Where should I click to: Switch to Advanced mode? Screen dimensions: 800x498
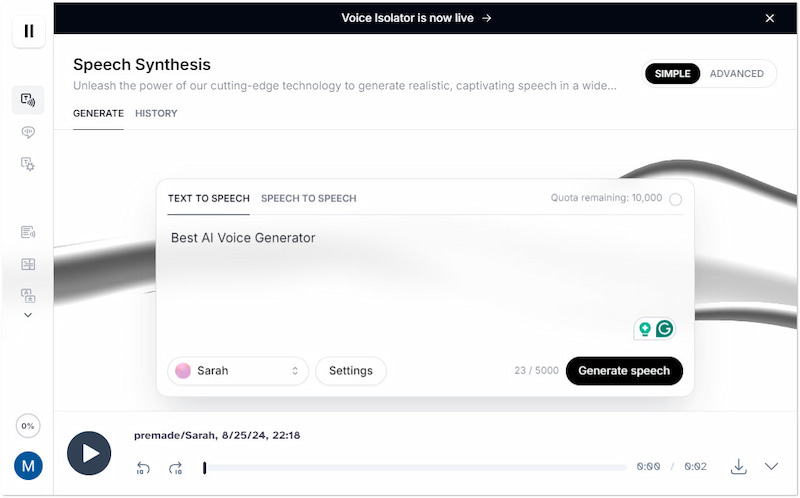pos(736,74)
